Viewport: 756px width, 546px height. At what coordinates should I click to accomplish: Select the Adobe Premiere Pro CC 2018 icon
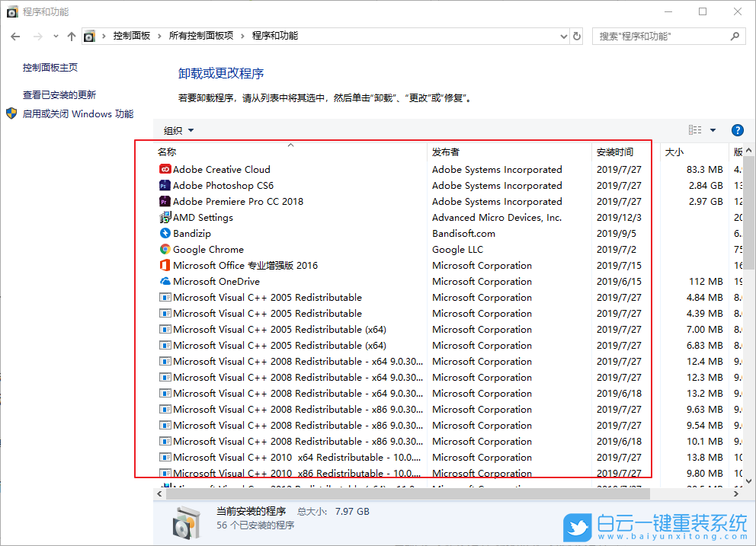pyautogui.click(x=165, y=201)
